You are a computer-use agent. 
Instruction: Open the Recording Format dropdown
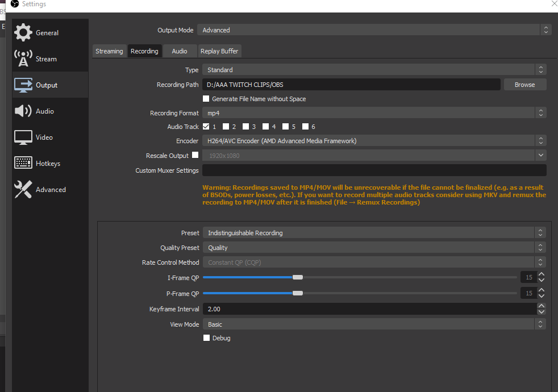coord(374,112)
